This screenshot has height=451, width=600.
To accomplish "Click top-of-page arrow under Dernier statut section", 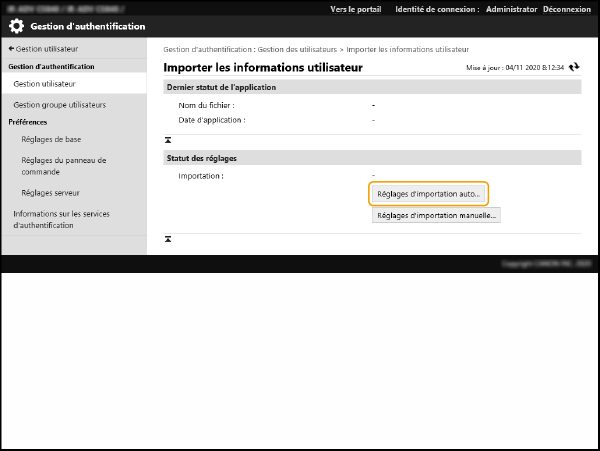I will [x=169, y=139].
